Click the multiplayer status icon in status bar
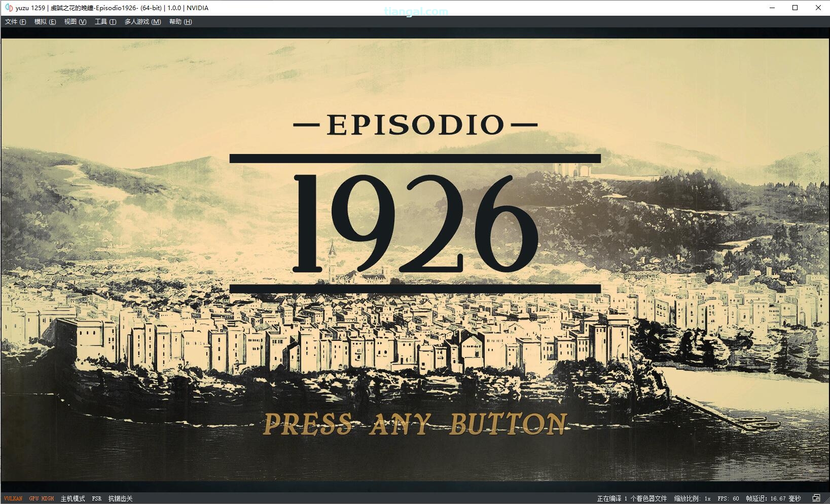The width and height of the screenshot is (830, 504). 816,498
